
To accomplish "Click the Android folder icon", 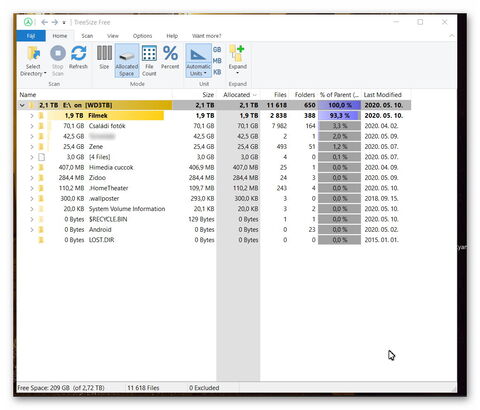I will click(41, 230).
